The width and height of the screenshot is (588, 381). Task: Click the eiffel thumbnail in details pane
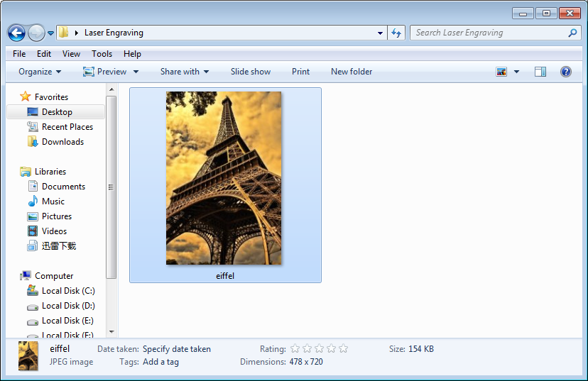(28, 355)
